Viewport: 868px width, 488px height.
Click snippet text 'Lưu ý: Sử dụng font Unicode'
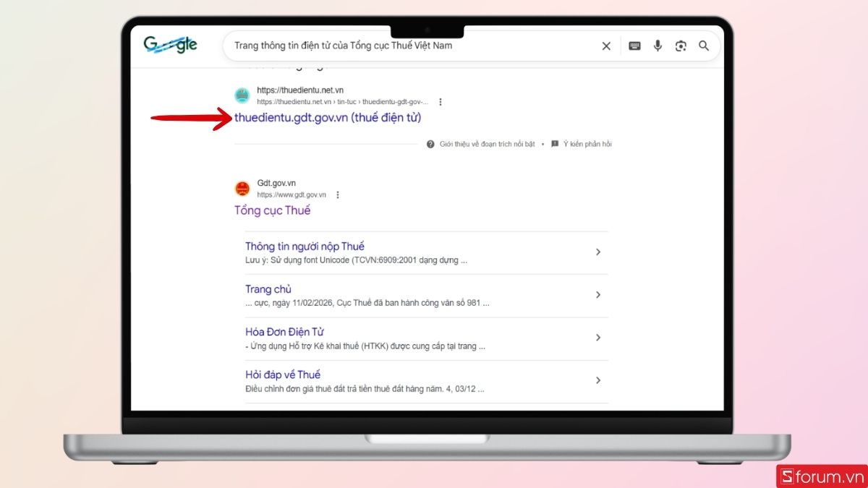[356, 260]
